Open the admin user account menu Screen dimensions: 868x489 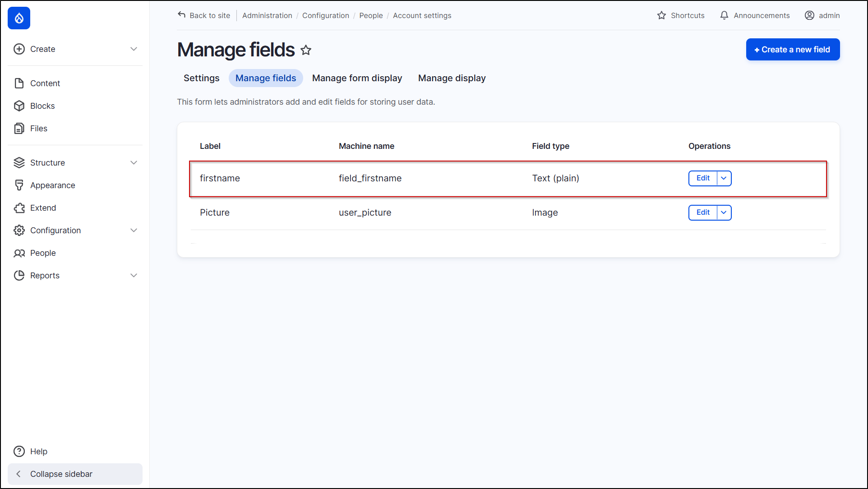(822, 15)
